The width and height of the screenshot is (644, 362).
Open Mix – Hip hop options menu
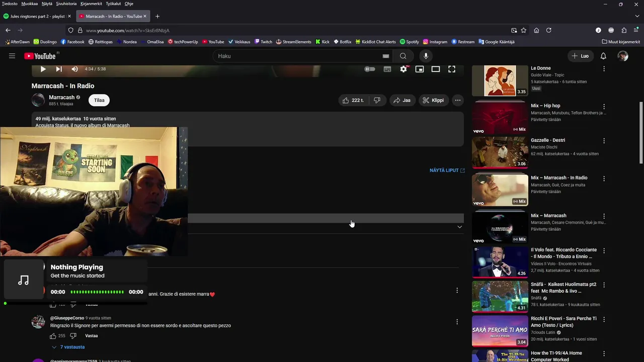[x=604, y=107]
